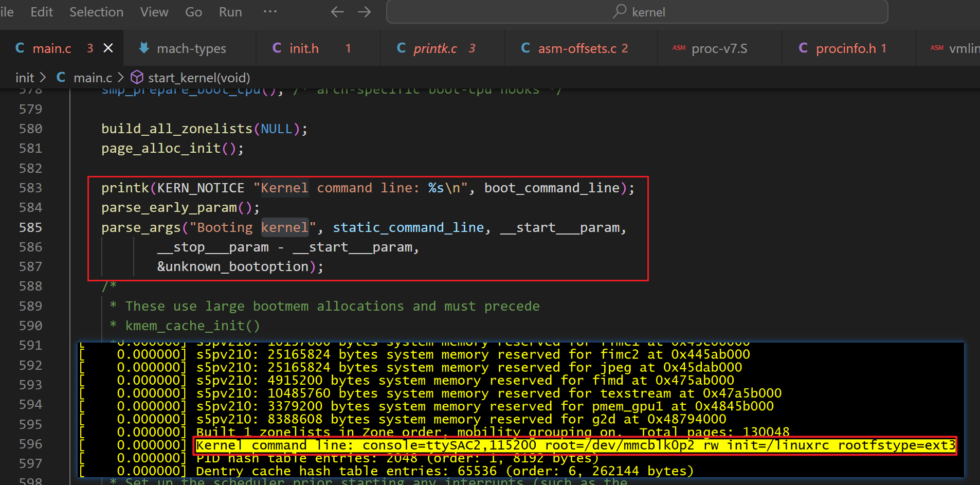Expand the chevron after init breadcrumb
Image resolution: width=980 pixels, height=485 pixels.
point(43,77)
